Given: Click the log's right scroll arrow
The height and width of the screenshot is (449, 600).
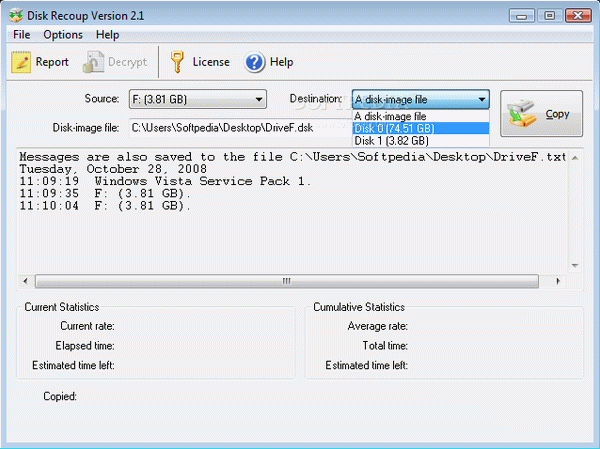Looking at the screenshot, I should tap(558, 281).
